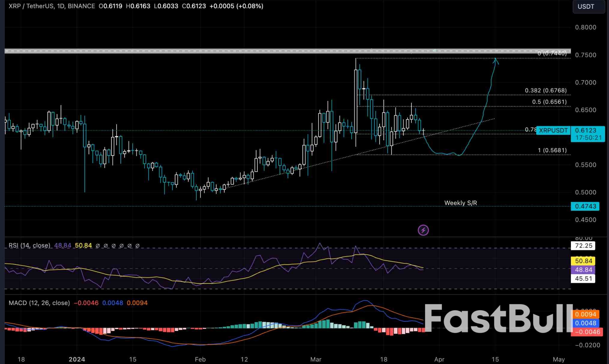Click the yellow 50.84 RSI axis label
Image resolution: width=609 pixels, height=364 pixels.
(x=583, y=261)
